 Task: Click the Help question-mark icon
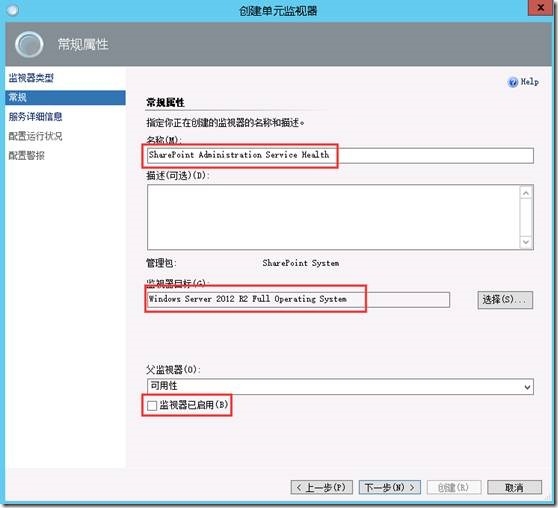tap(512, 82)
